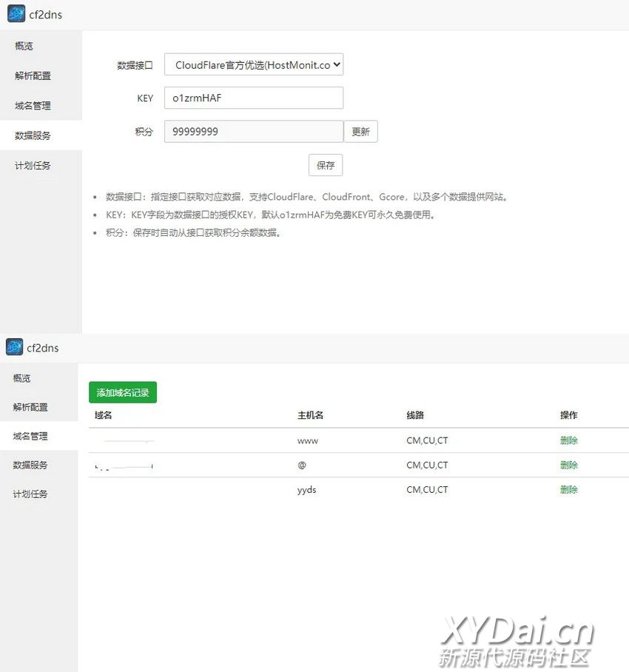Click the cf2dns logo above the domain records table
The width and height of the screenshot is (629, 672).
tap(15, 347)
